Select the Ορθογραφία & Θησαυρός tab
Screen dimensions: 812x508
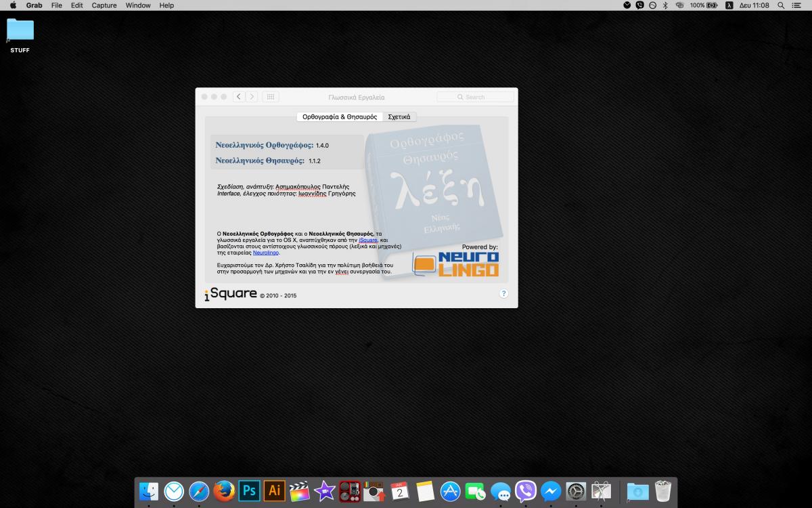click(x=340, y=117)
